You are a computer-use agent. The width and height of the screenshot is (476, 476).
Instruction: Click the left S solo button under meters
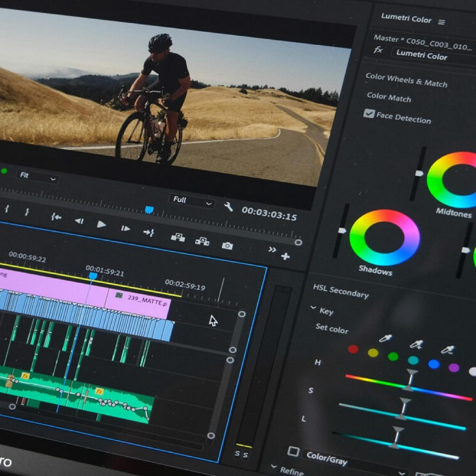(238, 453)
